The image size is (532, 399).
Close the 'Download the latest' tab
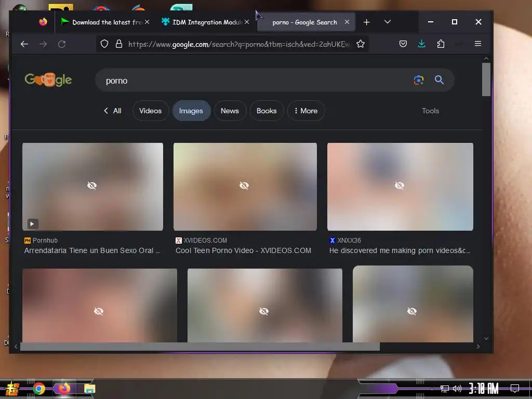[x=147, y=22]
